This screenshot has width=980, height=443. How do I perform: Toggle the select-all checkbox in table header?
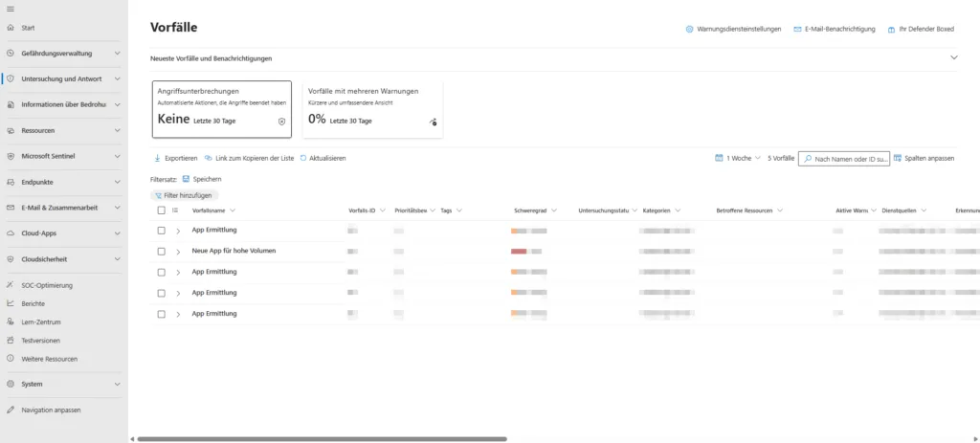161,210
